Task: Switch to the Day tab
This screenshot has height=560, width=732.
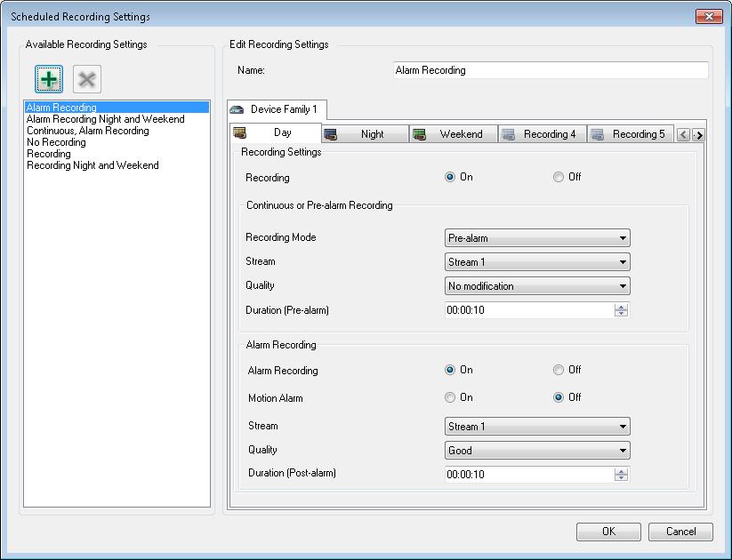Action: 276,132
